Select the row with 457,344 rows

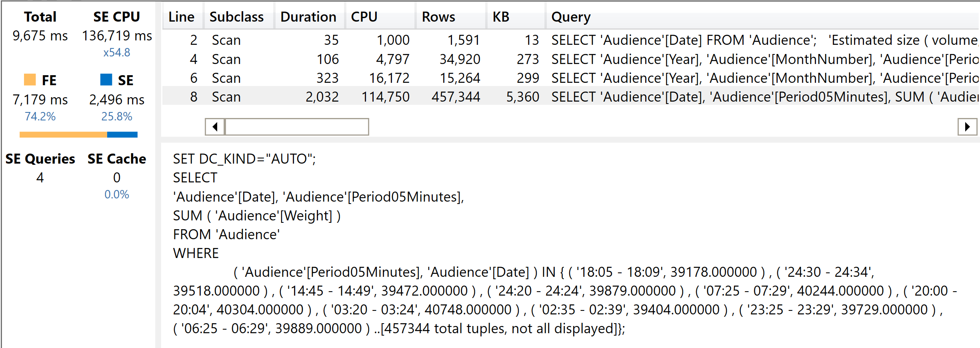coord(456,97)
